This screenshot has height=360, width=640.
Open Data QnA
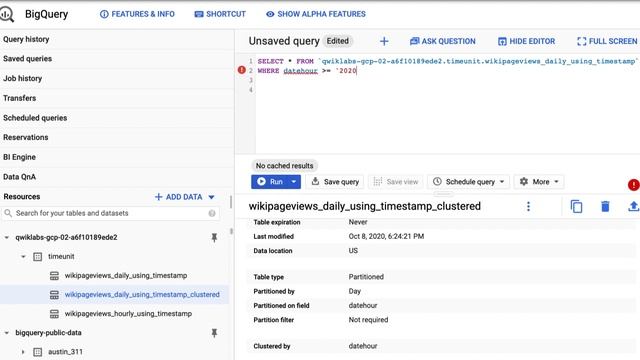[19, 177]
